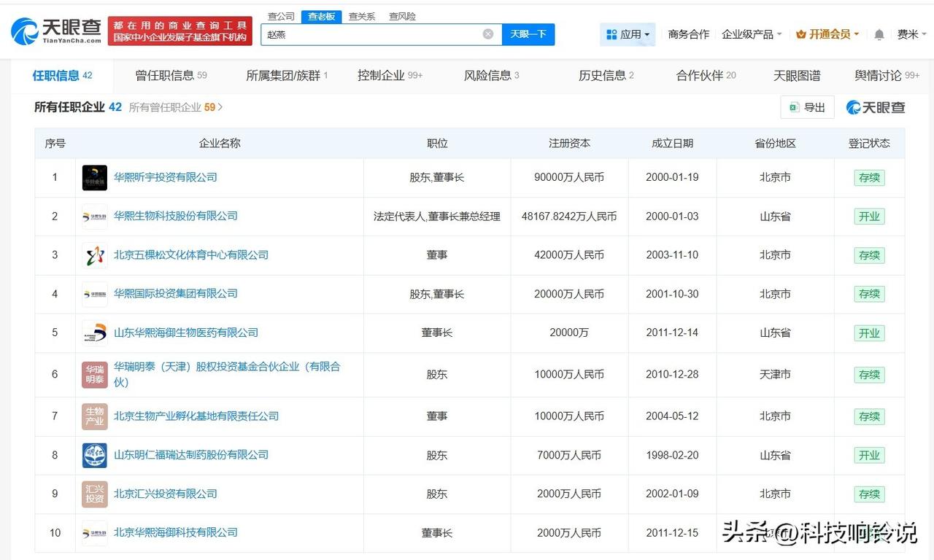
Task: Click the 天眼查 logo in header
Action: click(56, 31)
